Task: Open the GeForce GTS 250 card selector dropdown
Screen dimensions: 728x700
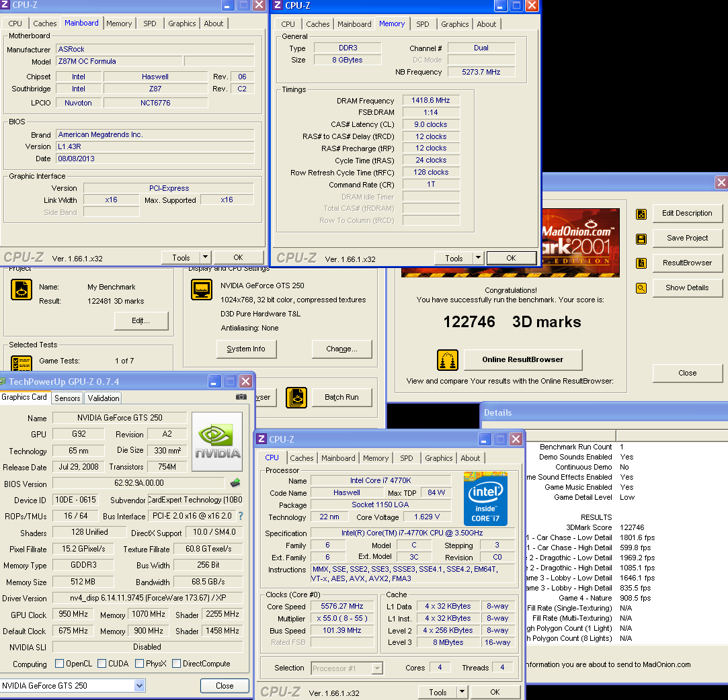Action: [x=139, y=685]
